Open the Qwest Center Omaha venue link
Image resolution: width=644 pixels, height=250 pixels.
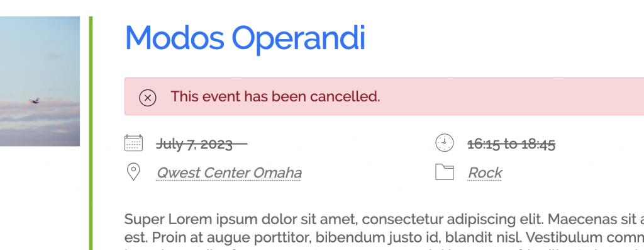[229, 173]
